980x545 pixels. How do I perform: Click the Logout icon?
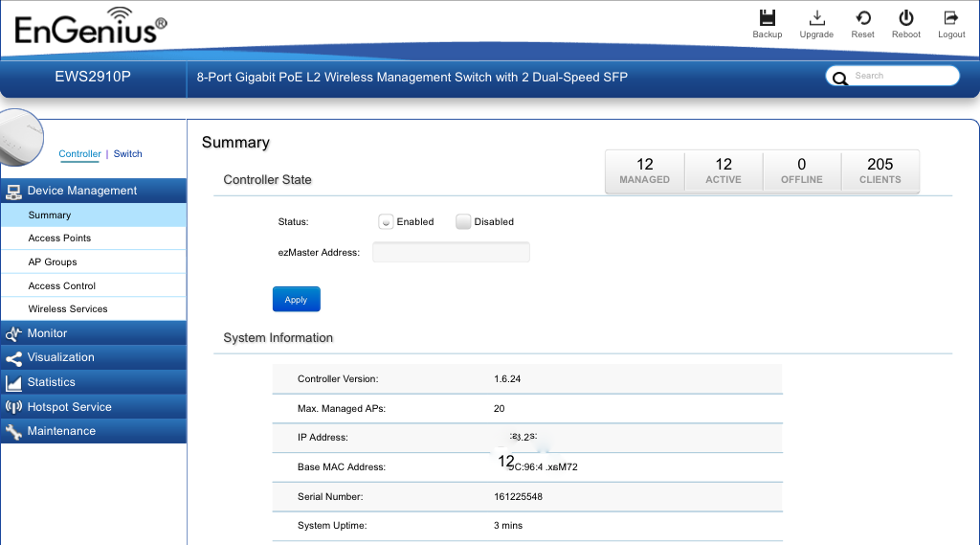(x=950, y=17)
